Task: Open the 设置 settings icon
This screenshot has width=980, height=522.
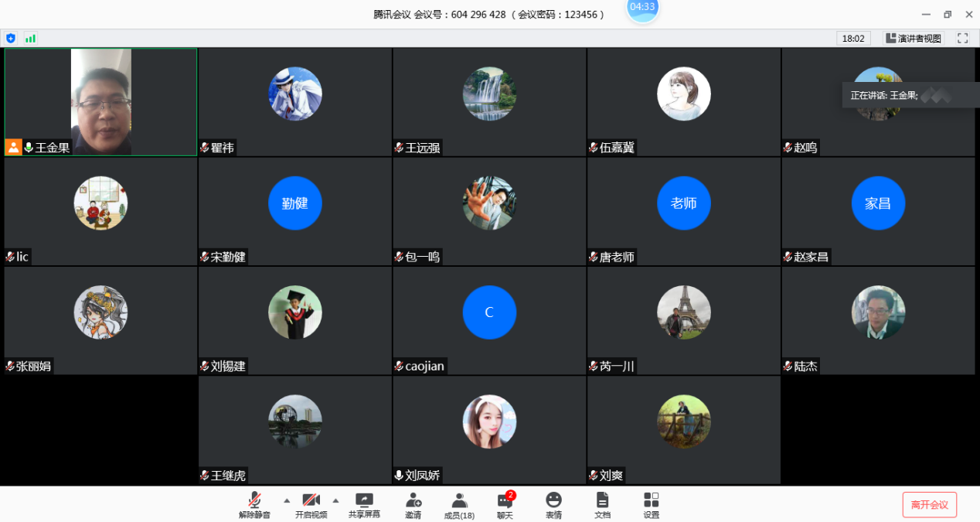Action: pos(652,504)
